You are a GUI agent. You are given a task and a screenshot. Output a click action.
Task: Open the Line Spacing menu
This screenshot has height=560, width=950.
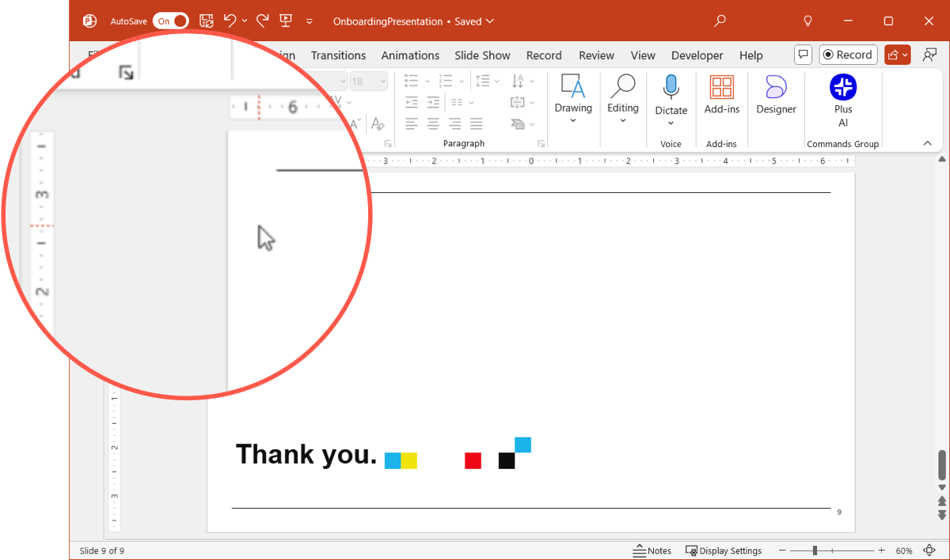(486, 81)
